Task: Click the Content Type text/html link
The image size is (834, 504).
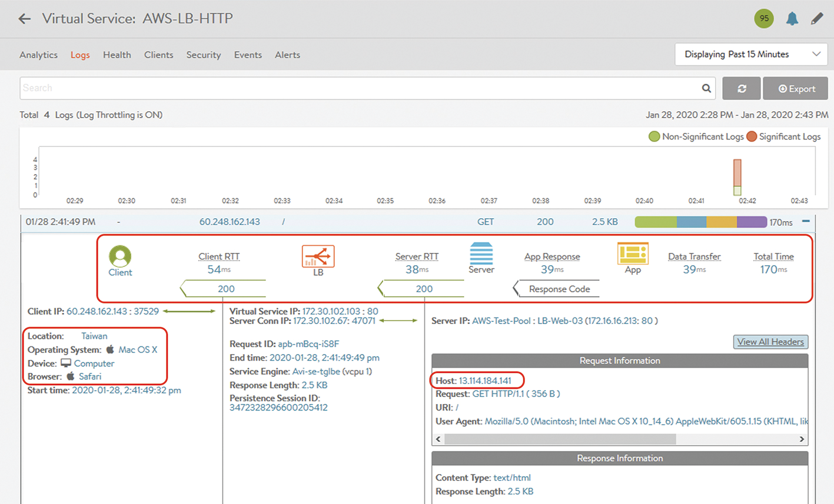Action: coord(512,478)
